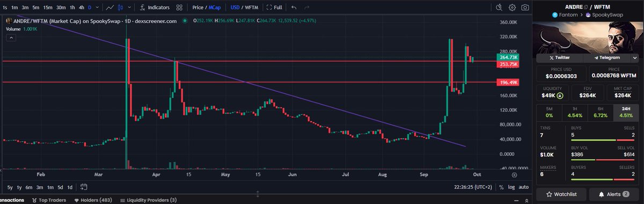Open quick search icon in chart toolbar
The height and width of the screenshot is (204, 644).
click(499, 7)
